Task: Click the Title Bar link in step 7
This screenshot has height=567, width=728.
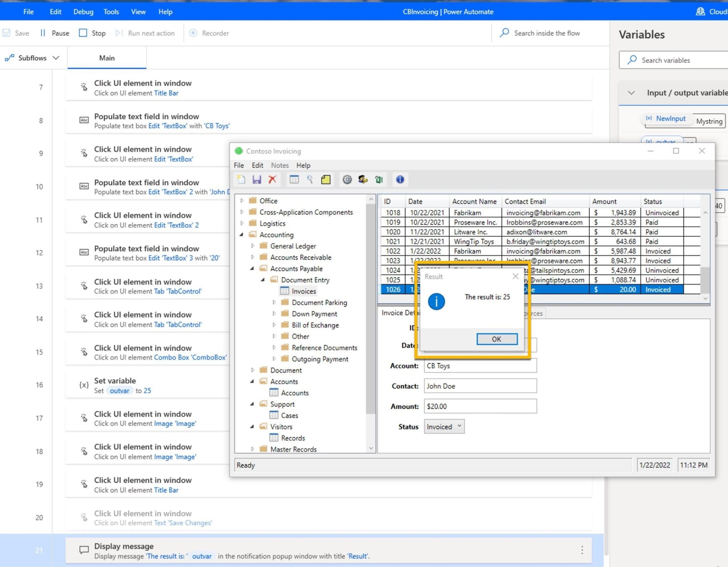Action: coord(166,93)
